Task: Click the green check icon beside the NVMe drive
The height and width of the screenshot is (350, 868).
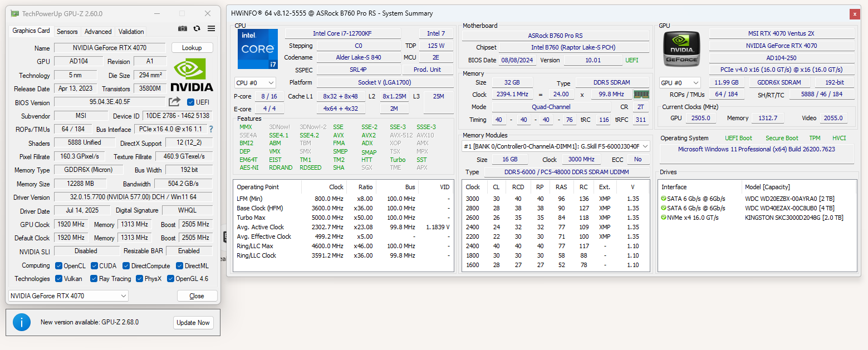Action: pos(664,218)
